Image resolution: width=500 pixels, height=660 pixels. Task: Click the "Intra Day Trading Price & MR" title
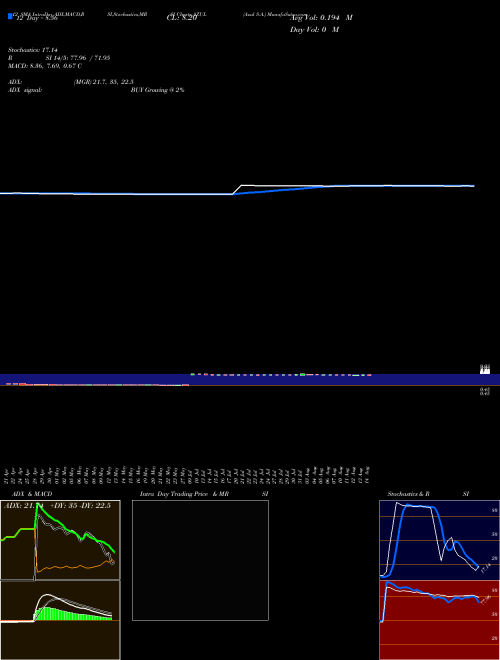184,494
